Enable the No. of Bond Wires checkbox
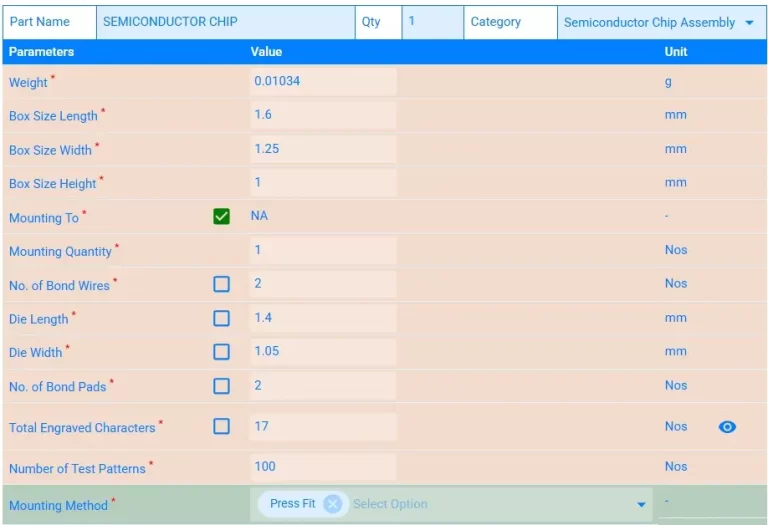The image size is (768, 525). [x=222, y=284]
